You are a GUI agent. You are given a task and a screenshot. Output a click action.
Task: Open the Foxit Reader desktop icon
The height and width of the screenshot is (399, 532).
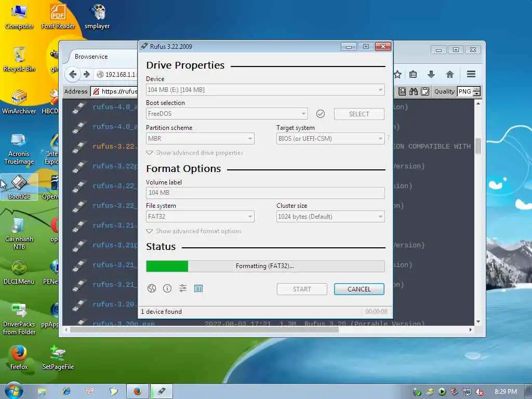pyautogui.click(x=58, y=17)
